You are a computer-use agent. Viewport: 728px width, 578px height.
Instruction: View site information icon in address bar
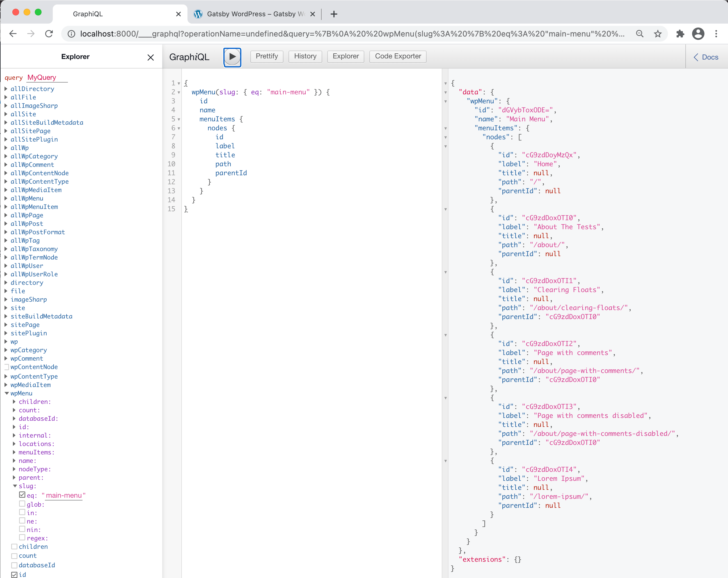(x=72, y=34)
